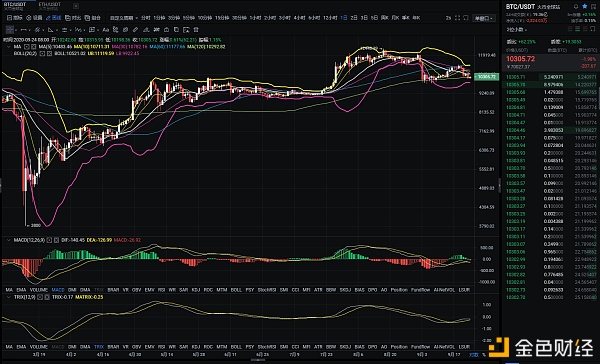The height and width of the screenshot is (364, 600).
Task: Select BOLL in the TRIX panel indicator row
Action: (x=236, y=347)
